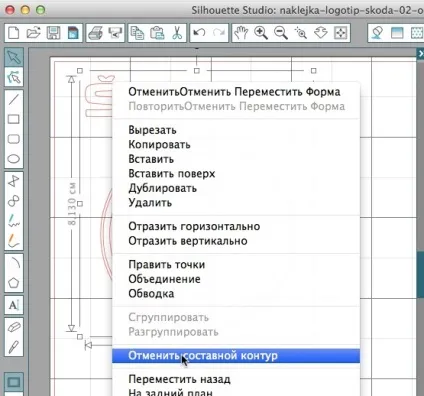
Task: Click the Zoom In magnifier
Action: point(261,33)
